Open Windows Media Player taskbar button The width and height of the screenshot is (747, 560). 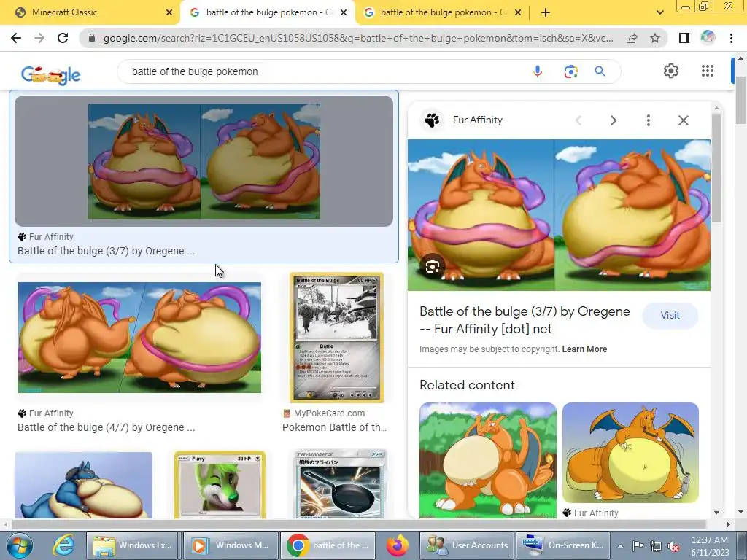[x=231, y=545]
